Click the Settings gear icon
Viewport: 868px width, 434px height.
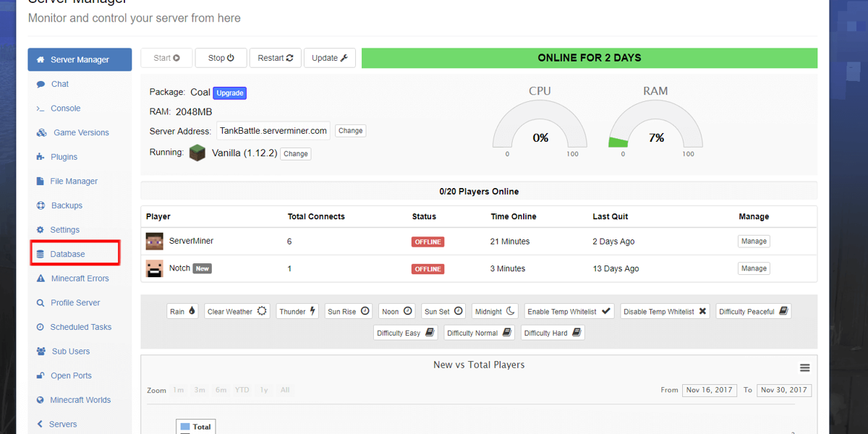(x=41, y=230)
